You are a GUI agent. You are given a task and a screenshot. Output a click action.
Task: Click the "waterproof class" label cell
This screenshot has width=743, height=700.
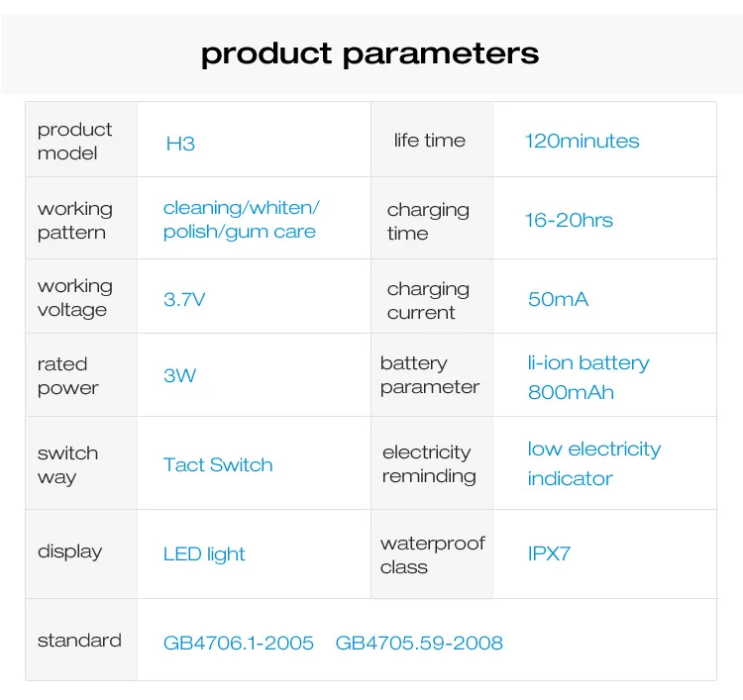(432, 554)
